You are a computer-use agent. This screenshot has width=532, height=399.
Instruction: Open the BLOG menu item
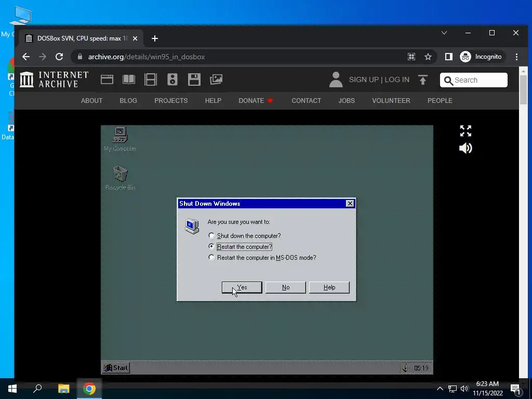pyautogui.click(x=128, y=101)
